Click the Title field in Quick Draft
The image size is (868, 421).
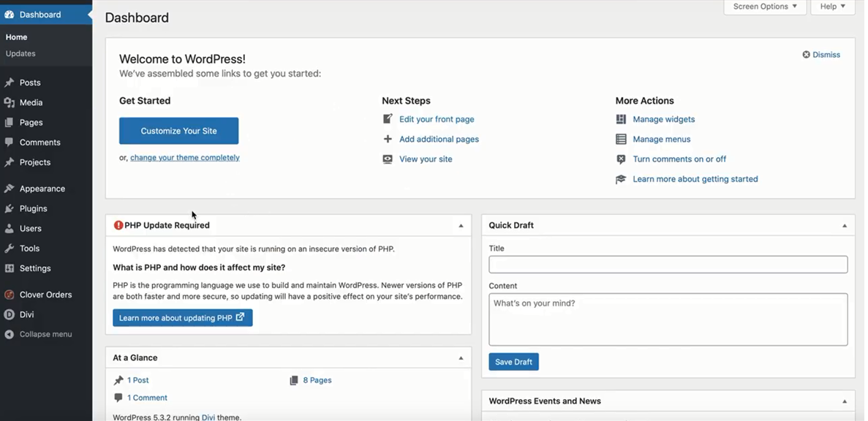click(668, 264)
